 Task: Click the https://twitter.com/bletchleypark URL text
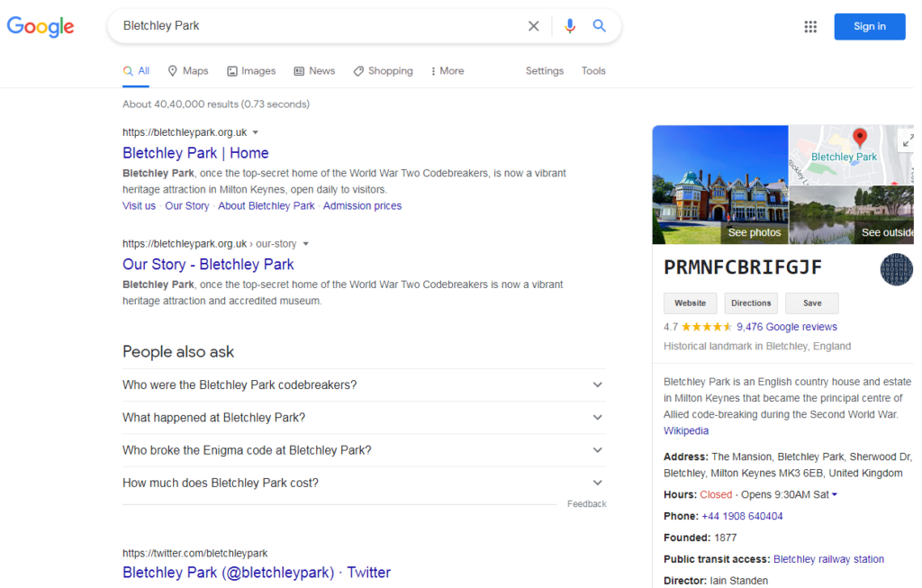point(194,553)
